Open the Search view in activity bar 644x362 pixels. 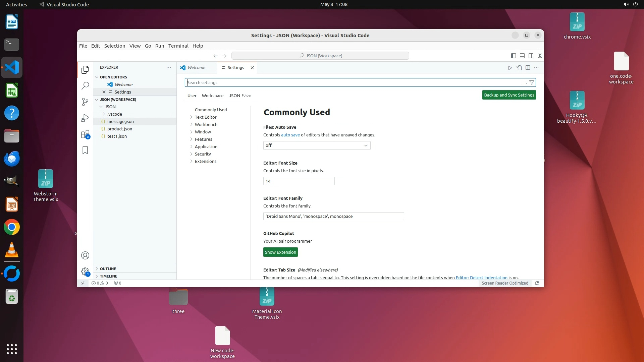click(85, 86)
